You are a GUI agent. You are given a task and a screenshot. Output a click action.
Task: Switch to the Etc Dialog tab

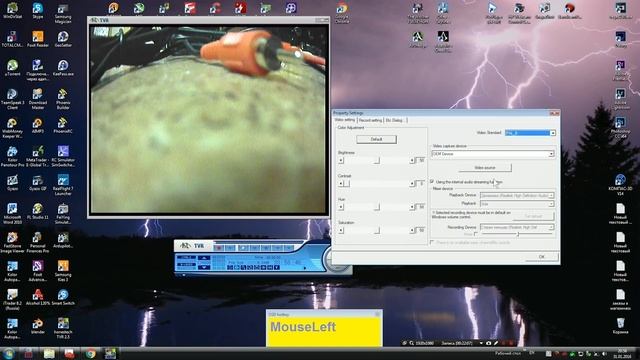[x=395, y=120]
